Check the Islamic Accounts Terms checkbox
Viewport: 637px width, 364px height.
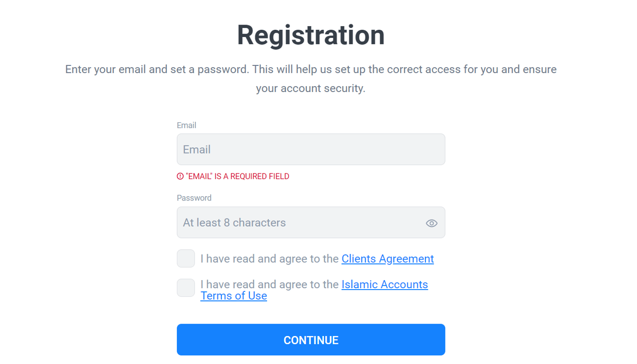click(x=185, y=288)
